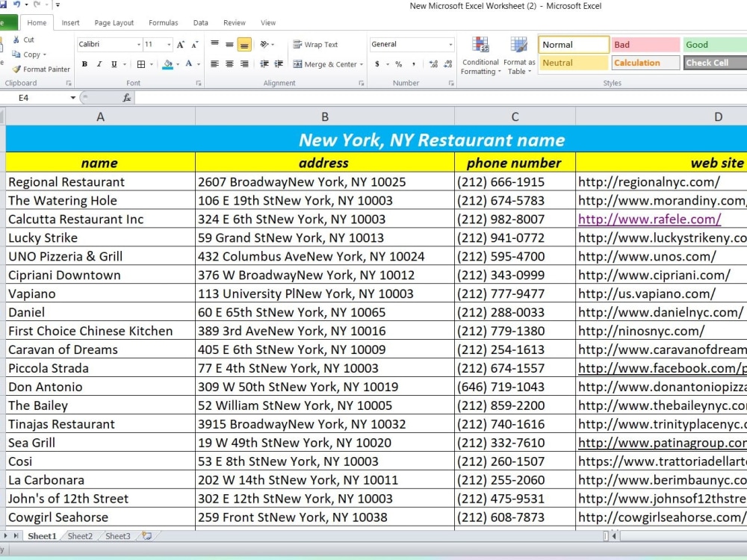Click Increase Decimal icon
The width and height of the screenshot is (747, 560).
pos(433,63)
